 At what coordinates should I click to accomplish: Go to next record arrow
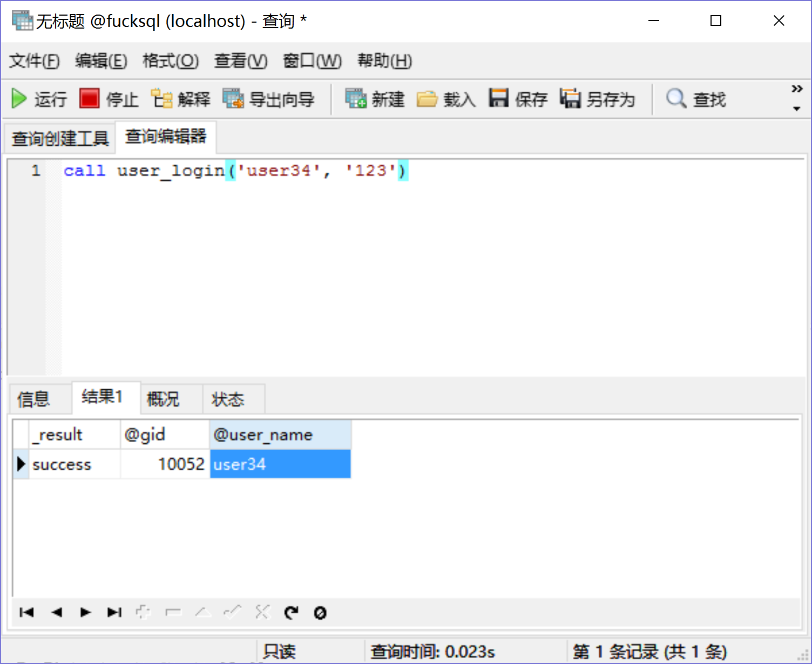tap(85, 612)
